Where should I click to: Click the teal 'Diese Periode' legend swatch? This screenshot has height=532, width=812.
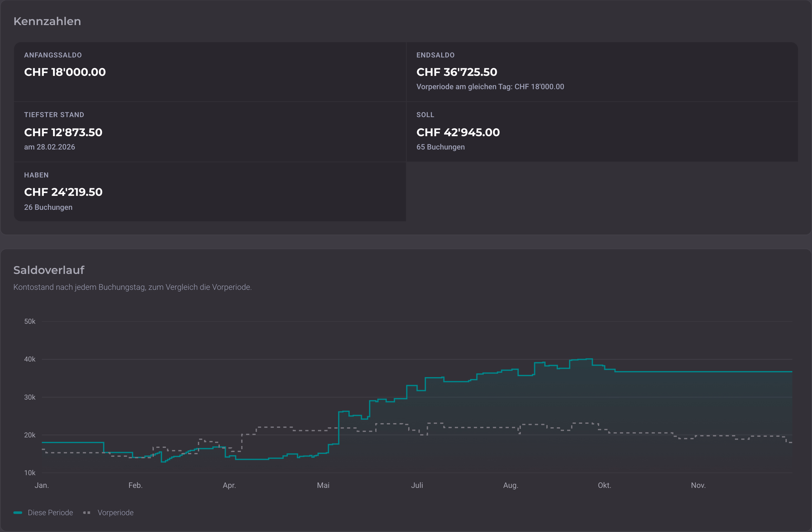(x=18, y=513)
